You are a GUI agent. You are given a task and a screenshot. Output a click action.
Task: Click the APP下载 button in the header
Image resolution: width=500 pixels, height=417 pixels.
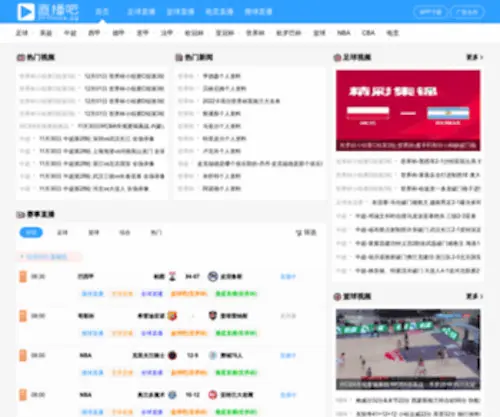pyautogui.click(x=431, y=12)
